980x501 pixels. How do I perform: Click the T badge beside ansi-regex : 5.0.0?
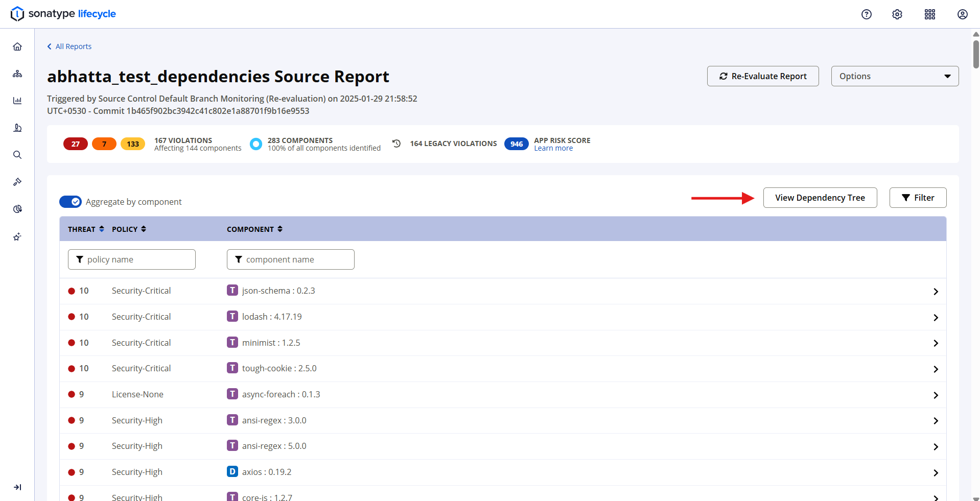[x=232, y=445]
